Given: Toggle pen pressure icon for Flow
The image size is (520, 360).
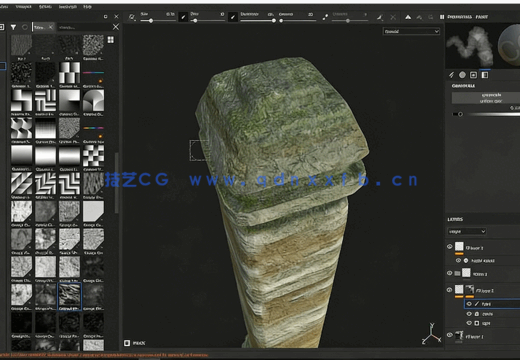Looking at the screenshot, I should click(x=233, y=17).
